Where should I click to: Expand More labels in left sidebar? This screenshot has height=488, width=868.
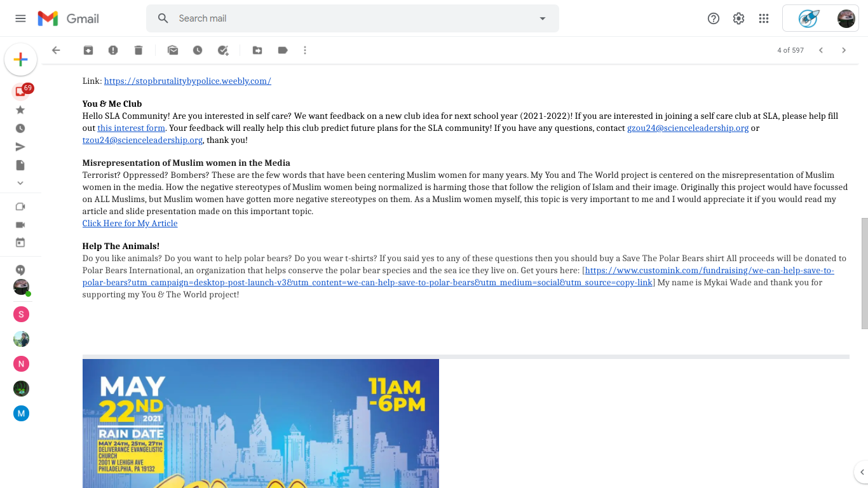(x=20, y=183)
